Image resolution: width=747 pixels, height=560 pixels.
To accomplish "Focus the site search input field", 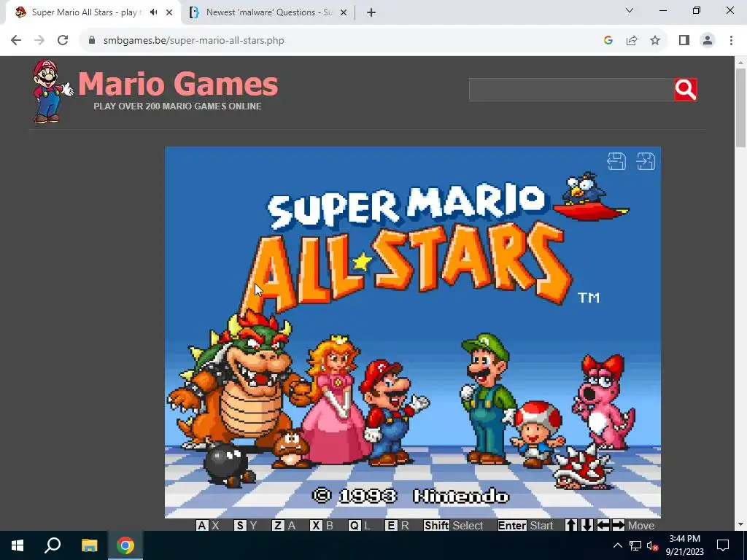I will [x=571, y=90].
